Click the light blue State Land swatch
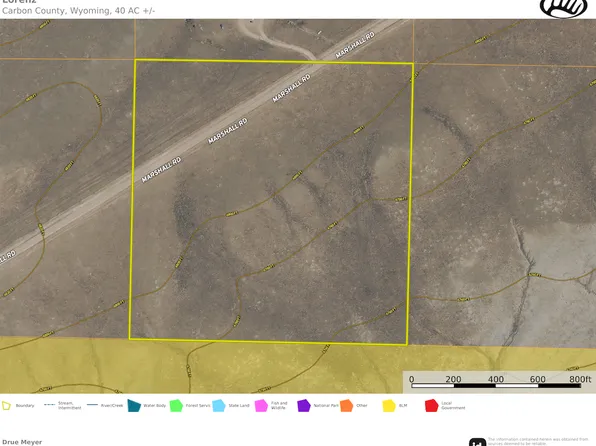 [219, 406]
